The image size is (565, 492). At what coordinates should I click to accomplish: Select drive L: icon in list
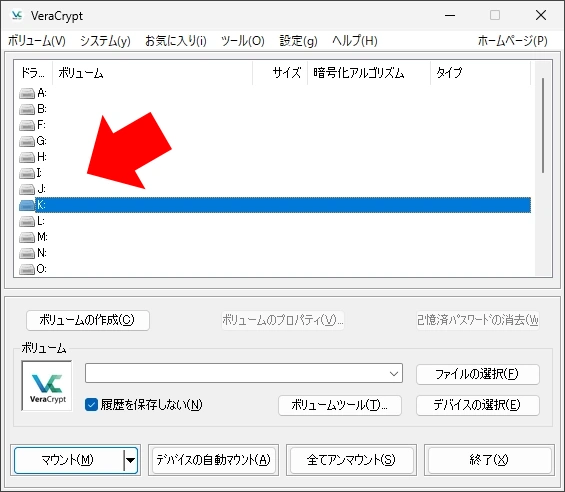(27, 221)
